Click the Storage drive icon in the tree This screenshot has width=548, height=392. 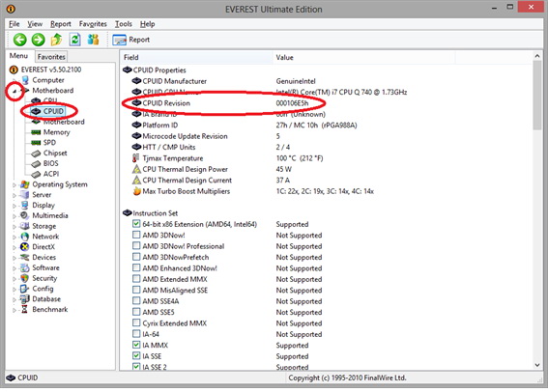coord(24,226)
